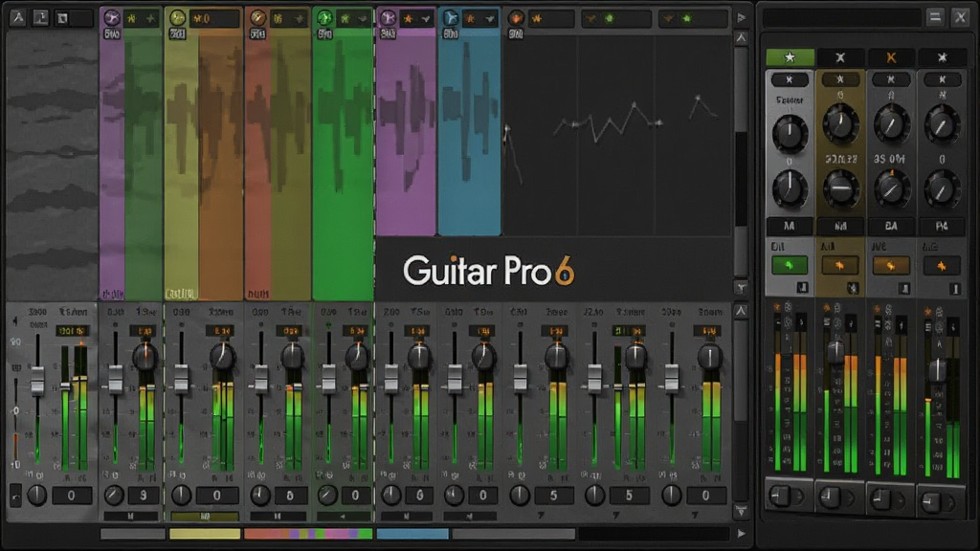Click the small icon at the bottom of the fourth strip in the right panel

pyautogui.click(x=954, y=288)
